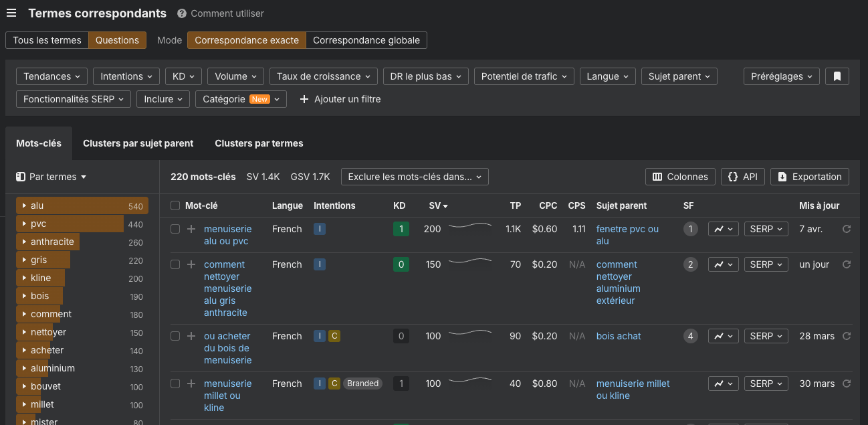Screen dimensions: 868x425
Task: Save current filters with the bookmark icon
Action: pyautogui.click(x=837, y=76)
